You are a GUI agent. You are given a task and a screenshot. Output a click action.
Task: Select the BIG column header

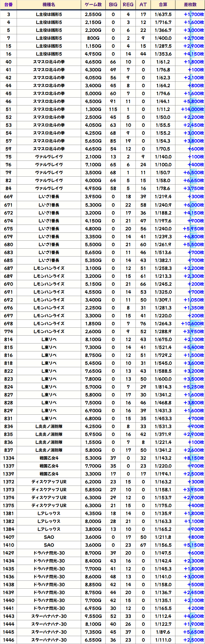pyautogui.click(x=113, y=5)
